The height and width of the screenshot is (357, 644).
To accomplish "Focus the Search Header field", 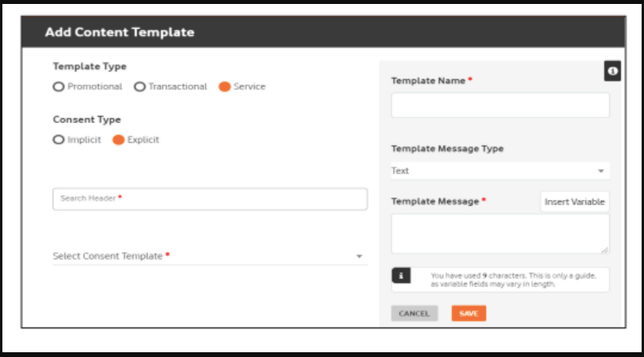I will 210,199.
